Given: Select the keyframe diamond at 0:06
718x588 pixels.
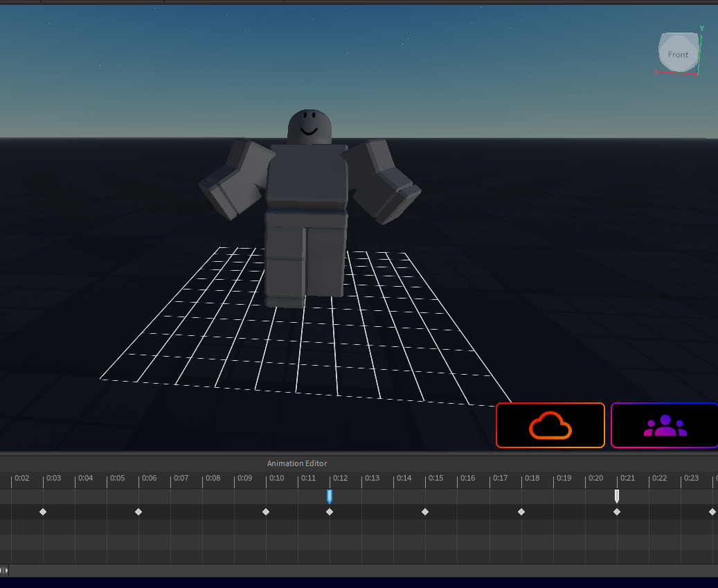Looking at the screenshot, I should [138, 512].
